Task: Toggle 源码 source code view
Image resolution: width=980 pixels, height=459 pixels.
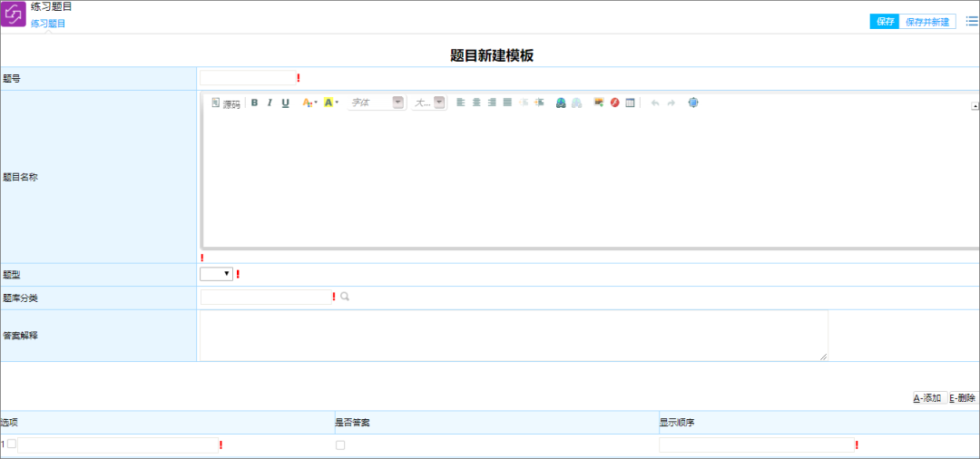Action: [226, 103]
